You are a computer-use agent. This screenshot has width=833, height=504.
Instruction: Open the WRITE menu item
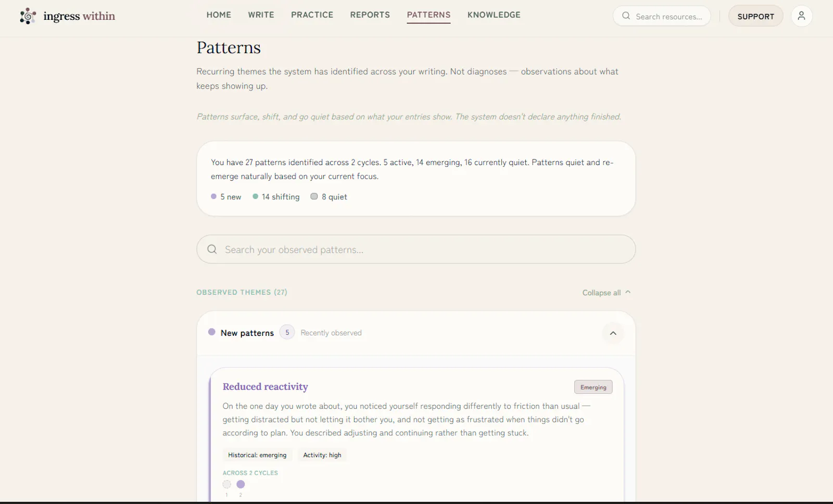[x=261, y=15]
